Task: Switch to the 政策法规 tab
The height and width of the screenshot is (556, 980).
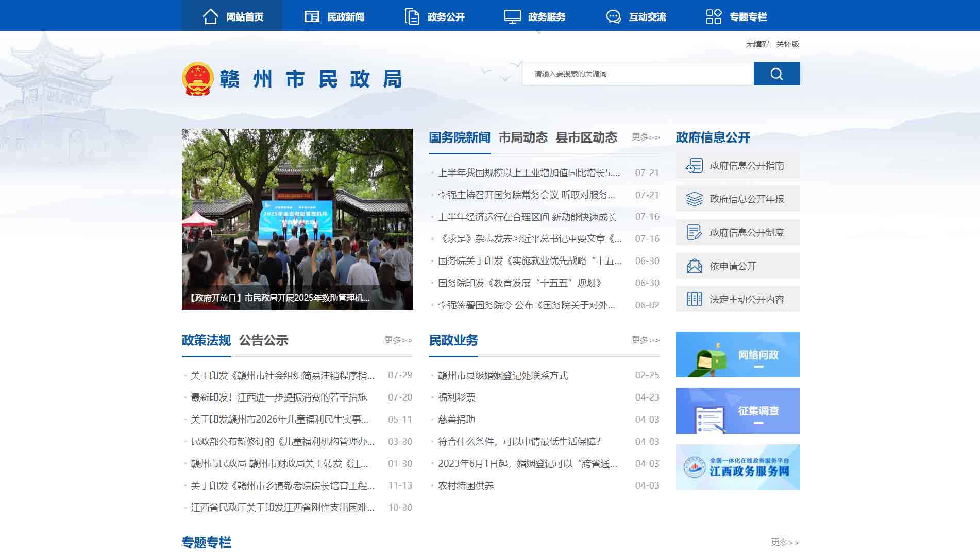Action: (x=206, y=340)
